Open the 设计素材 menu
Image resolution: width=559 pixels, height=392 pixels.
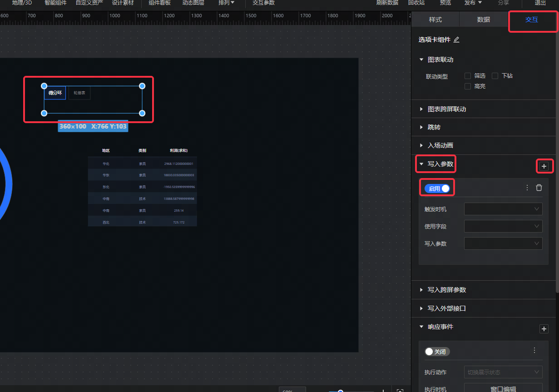(x=123, y=3)
